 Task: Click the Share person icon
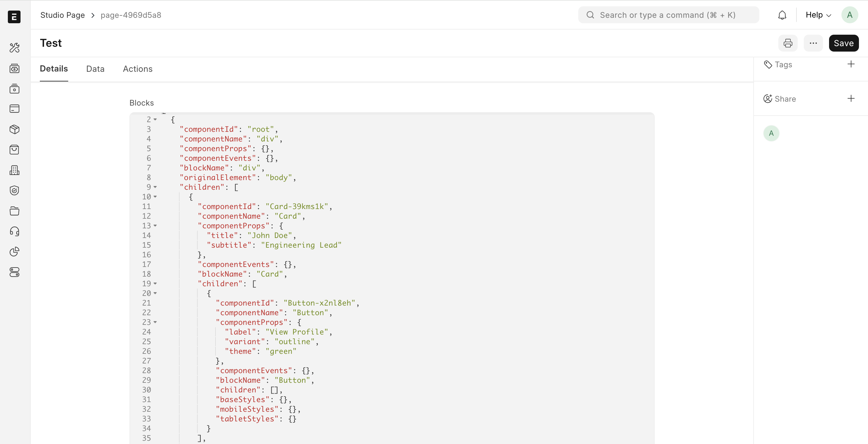(767, 99)
